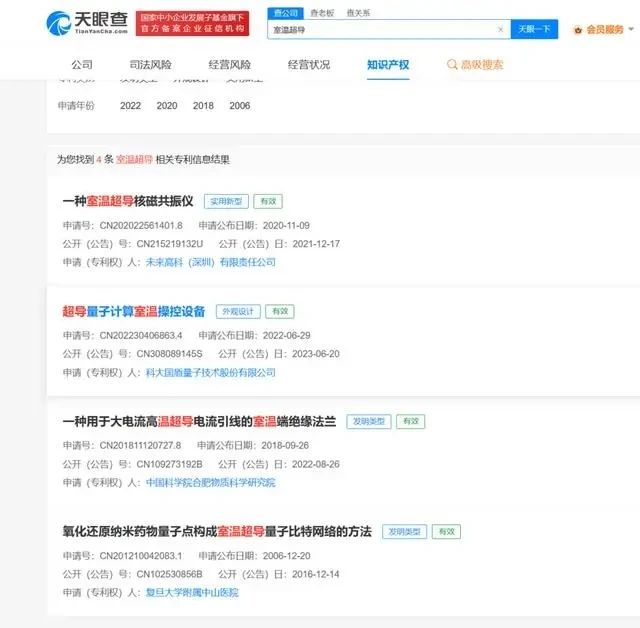The image size is (640, 628).
Task: Switch to the 公司 tab
Action: point(82,64)
